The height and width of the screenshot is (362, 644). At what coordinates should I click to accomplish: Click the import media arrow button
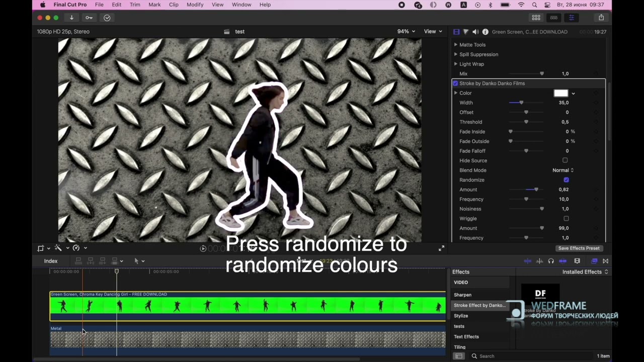point(71,18)
